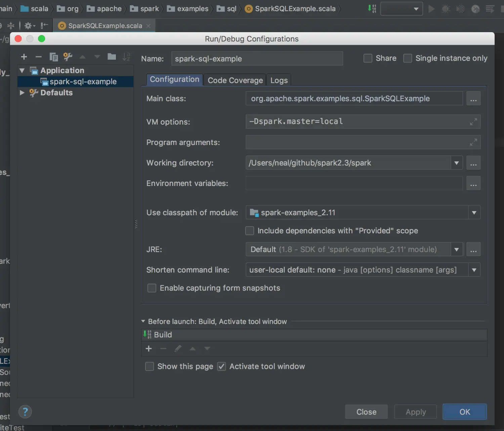Click the build project icon in the IDE toolbar
This screenshot has height=431, width=504.
pos(372,9)
